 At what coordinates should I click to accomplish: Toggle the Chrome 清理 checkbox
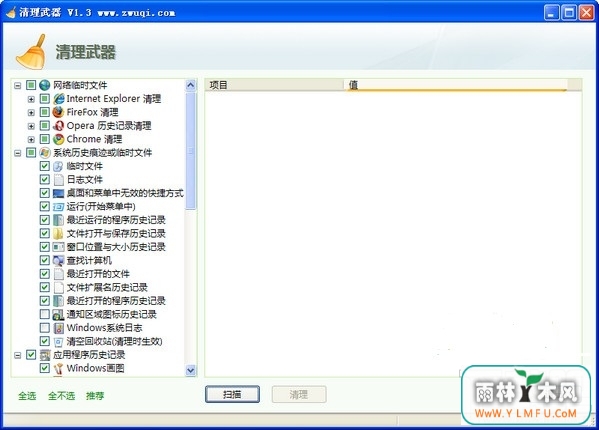point(45,139)
